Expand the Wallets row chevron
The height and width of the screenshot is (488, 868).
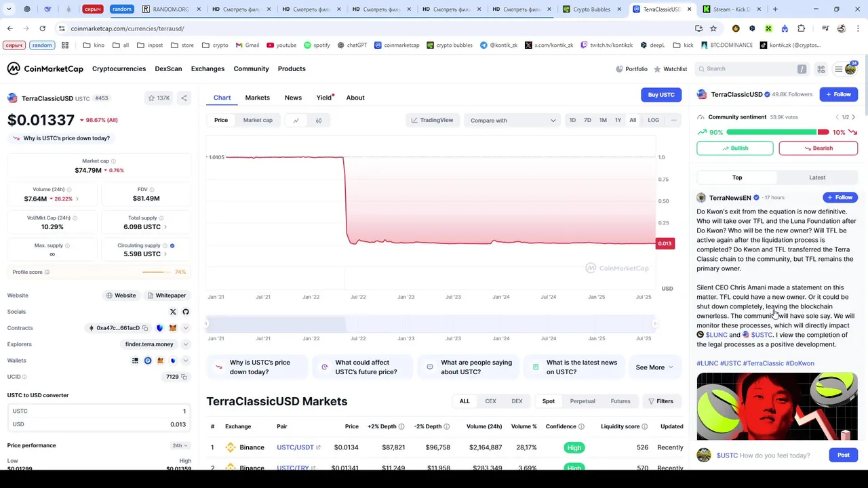(x=186, y=361)
